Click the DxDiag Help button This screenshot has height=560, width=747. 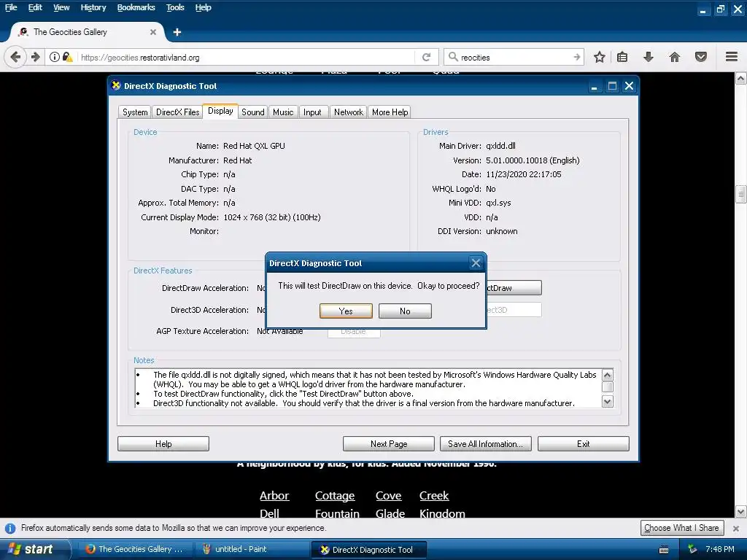coord(163,444)
